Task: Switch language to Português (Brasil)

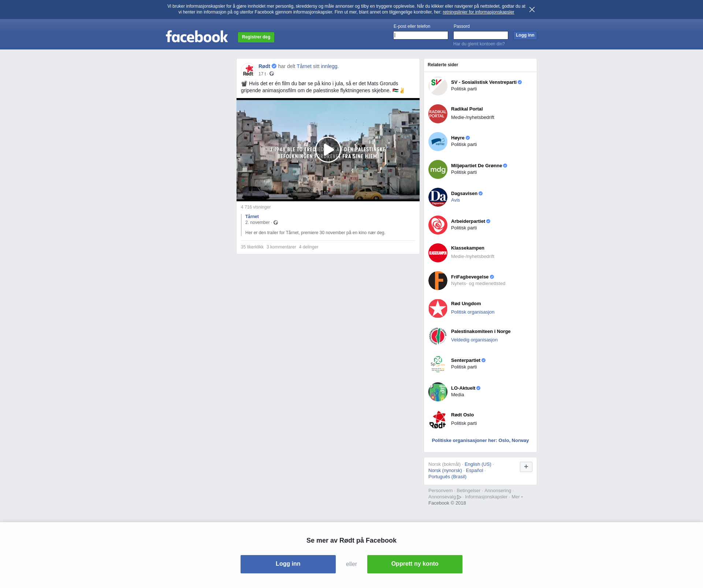Action: point(447,477)
